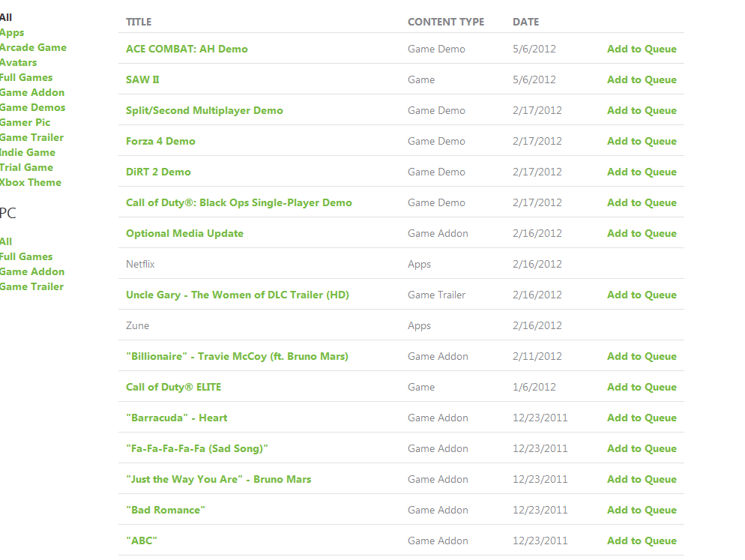
Task: Open the Call of Duty ELITE title
Action: pyautogui.click(x=173, y=387)
